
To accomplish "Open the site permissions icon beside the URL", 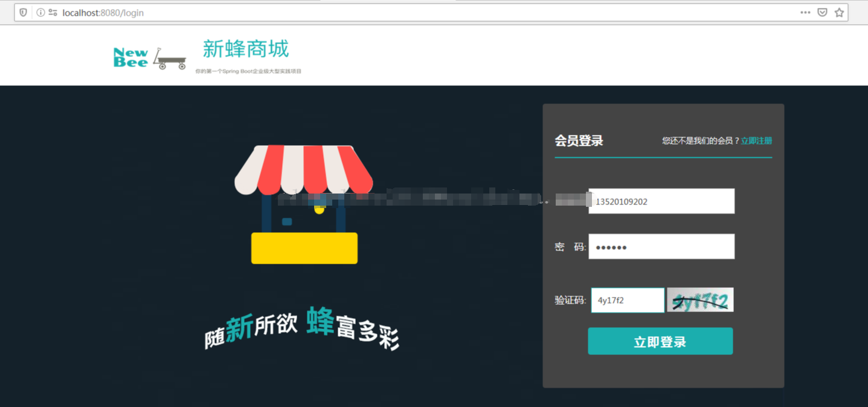I will click(x=53, y=12).
